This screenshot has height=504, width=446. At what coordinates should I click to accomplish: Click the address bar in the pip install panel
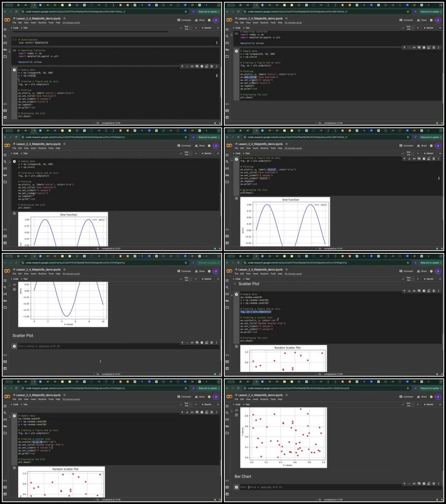coord(103,12)
